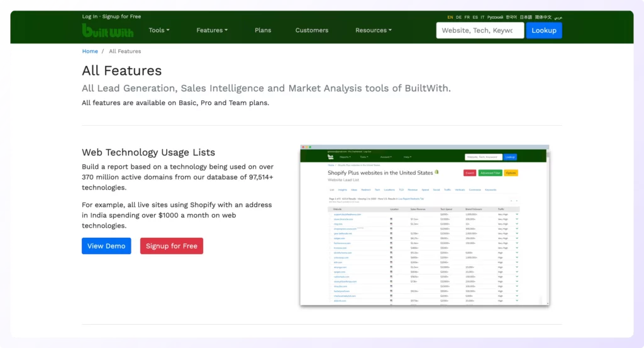
Task: Switch language to EN
Action: point(450,17)
